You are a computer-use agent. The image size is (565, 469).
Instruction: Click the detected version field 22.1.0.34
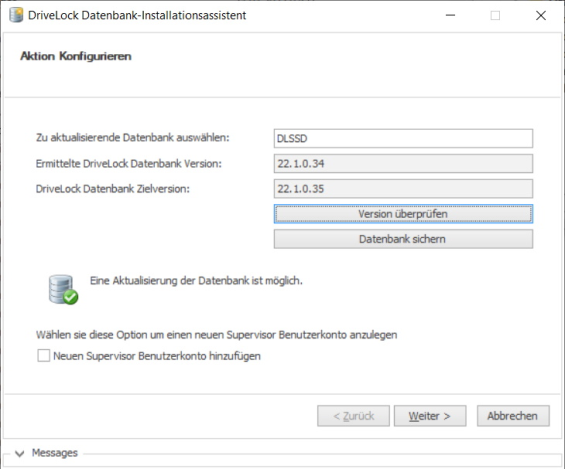pyautogui.click(x=403, y=164)
